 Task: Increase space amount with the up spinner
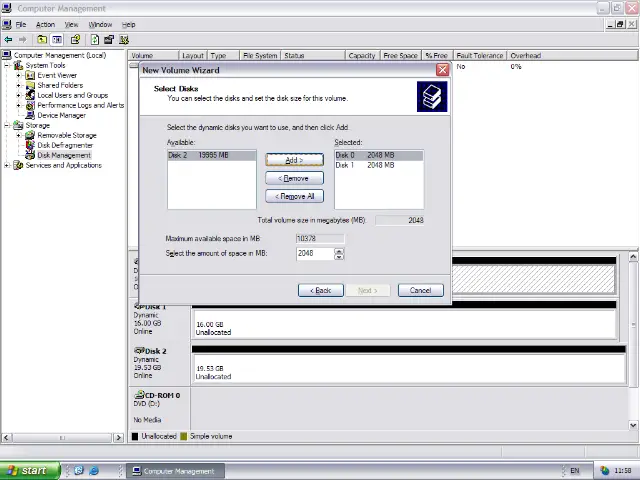coord(339,250)
